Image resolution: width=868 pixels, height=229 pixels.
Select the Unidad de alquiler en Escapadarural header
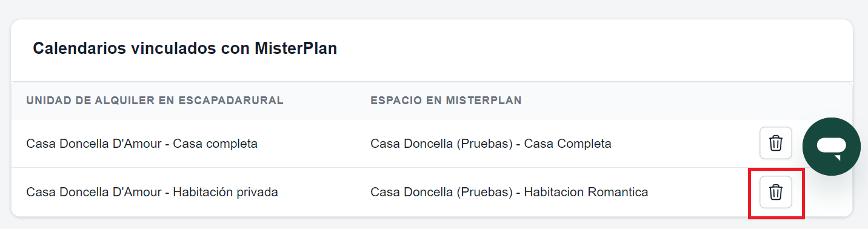pyautogui.click(x=155, y=101)
